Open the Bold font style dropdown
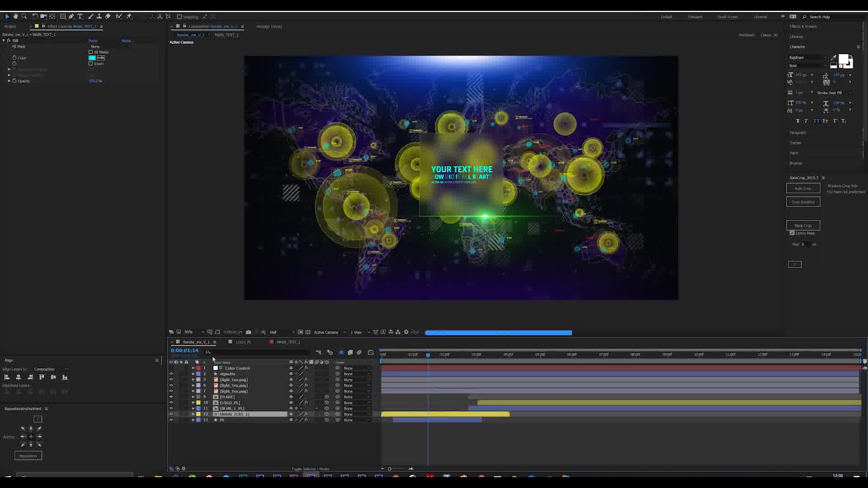This screenshot has height=488, width=868. [x=807, y=66]
